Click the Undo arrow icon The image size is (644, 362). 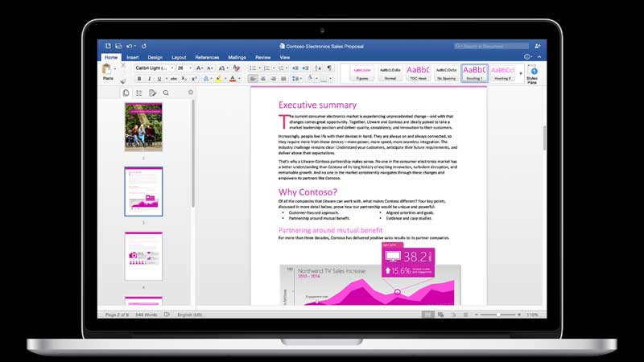[130, 46]
